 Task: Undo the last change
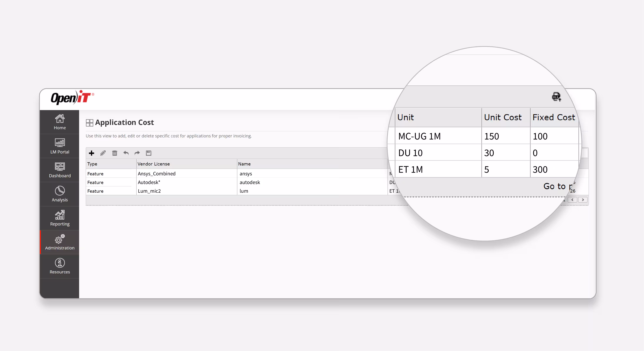point(126,153)
